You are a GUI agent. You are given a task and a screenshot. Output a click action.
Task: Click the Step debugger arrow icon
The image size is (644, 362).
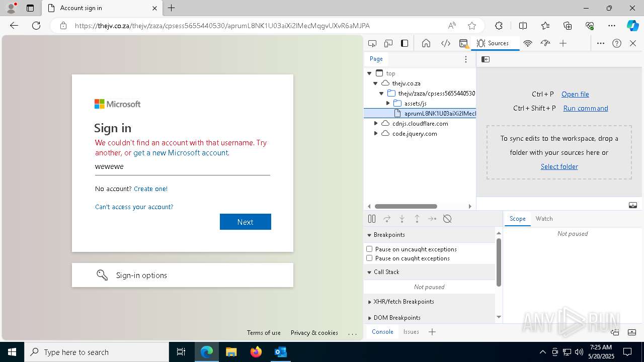coord(432,219)
